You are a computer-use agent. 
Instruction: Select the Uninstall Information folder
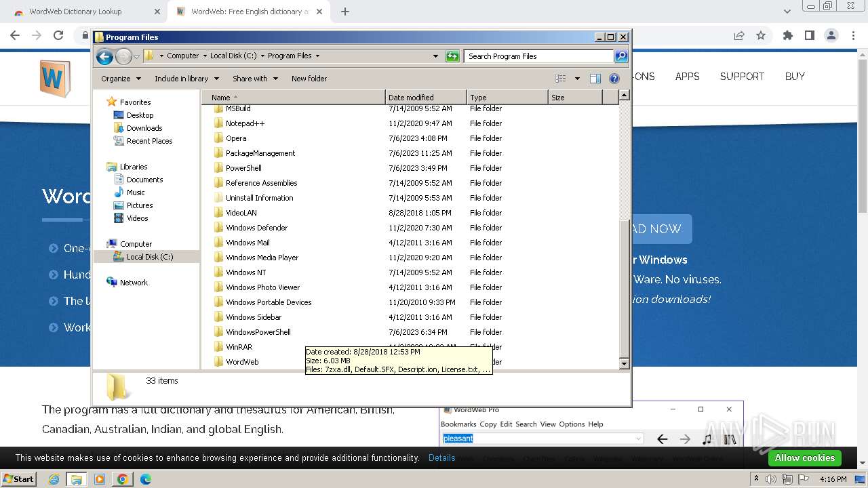pos(259,198)
